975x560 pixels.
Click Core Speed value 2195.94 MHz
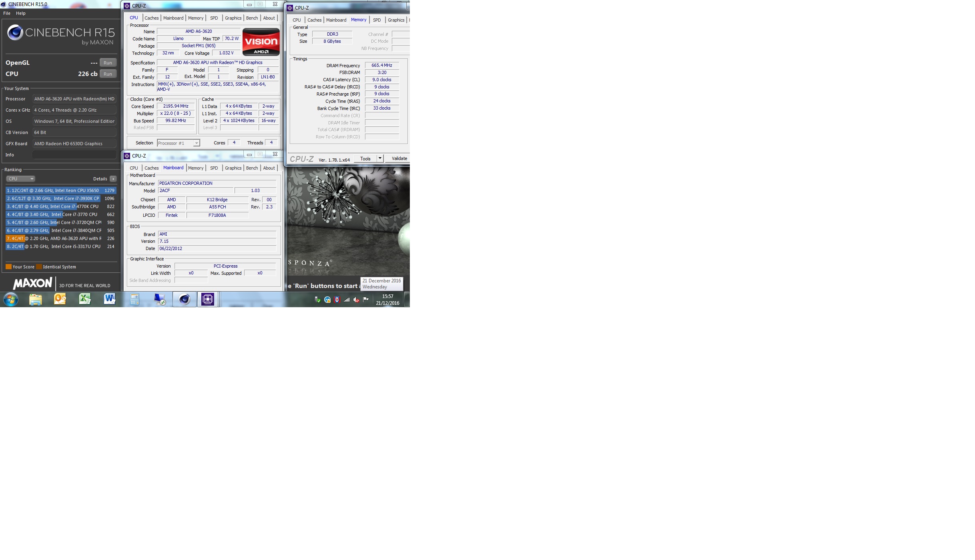[x=176, y=106]
